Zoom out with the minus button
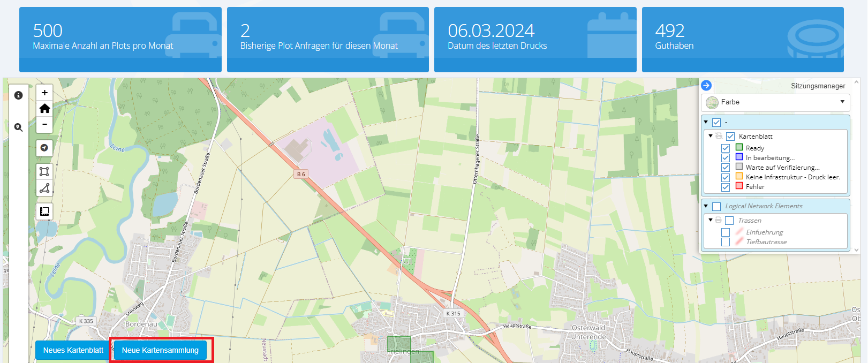Viewport: 868px width, 363px height. coord(44,124)
